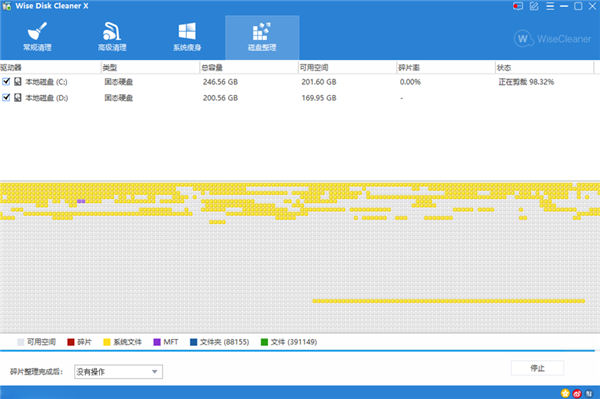The height and width of the screenshot is (399, 600).
Task: Switch to the 高级清理 tab
Action: (112, 37)
